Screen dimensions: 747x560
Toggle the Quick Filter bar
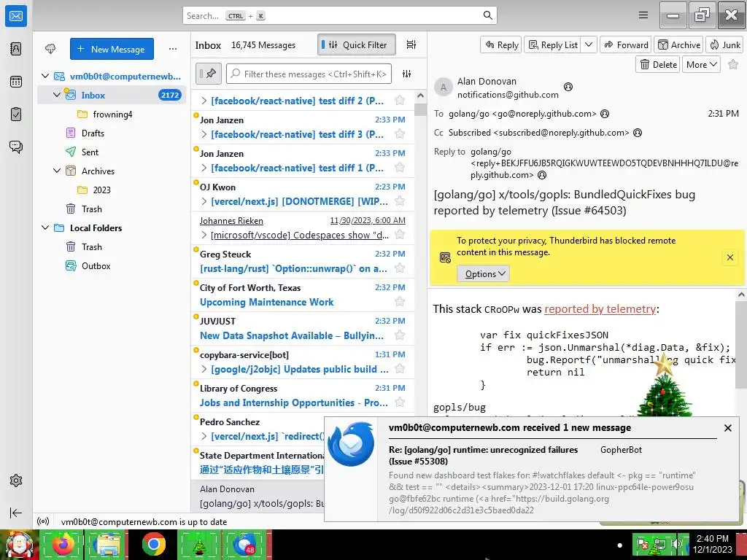click(x=356, y=44)
